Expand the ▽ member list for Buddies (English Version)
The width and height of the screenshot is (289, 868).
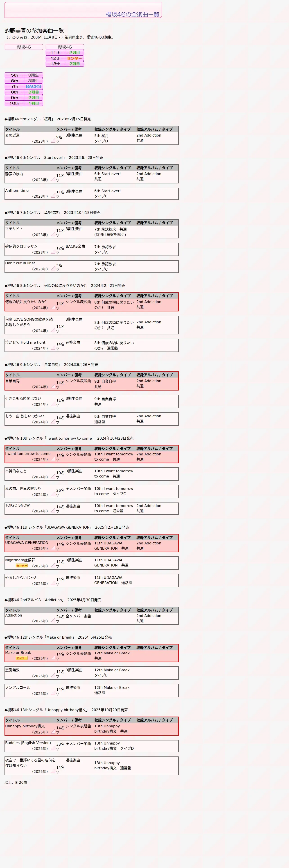pyautogui.click(x=58, y=749)
